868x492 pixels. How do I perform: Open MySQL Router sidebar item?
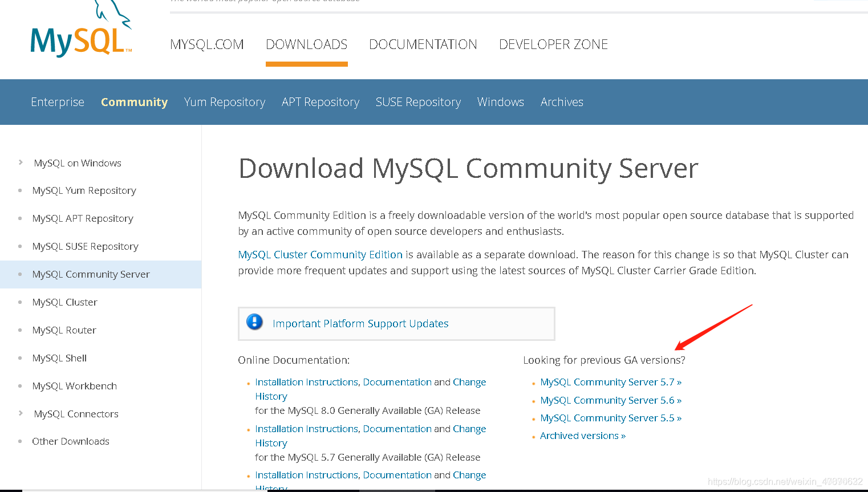point(64,330)
